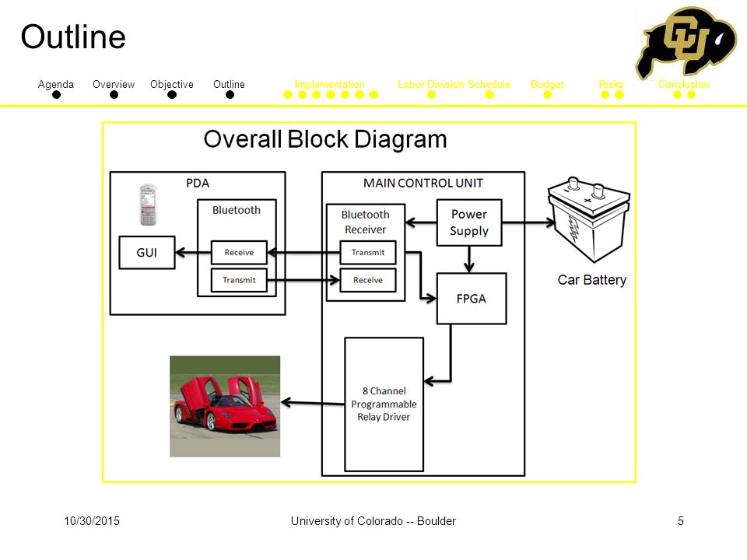747x560 pixels.
Task: Select 8 Channel Programmable Relay Driver block
Action: tap(384, 404)
